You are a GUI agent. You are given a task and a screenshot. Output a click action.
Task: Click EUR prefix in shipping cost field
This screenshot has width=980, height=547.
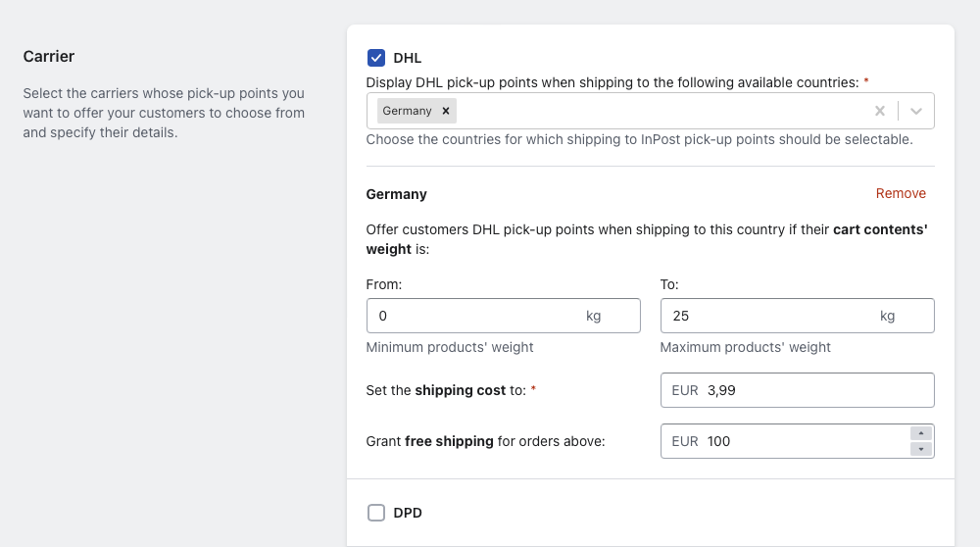pyautogui.click(x=684, y=390)
